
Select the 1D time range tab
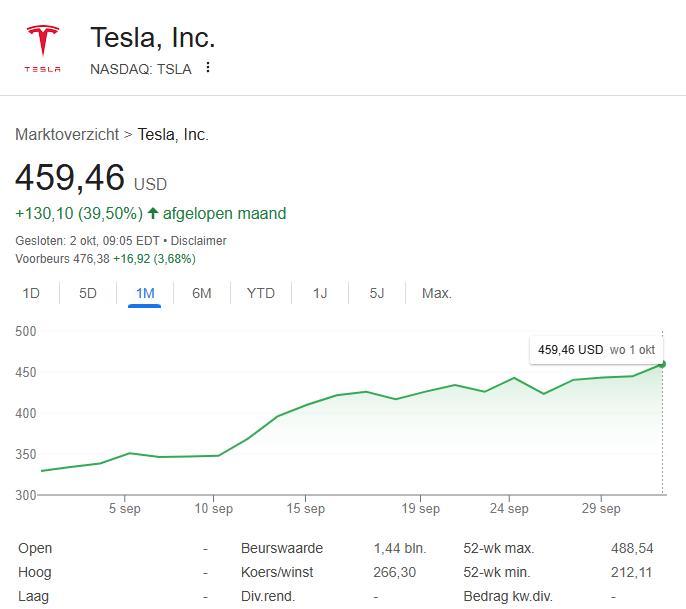pos(31,293)
